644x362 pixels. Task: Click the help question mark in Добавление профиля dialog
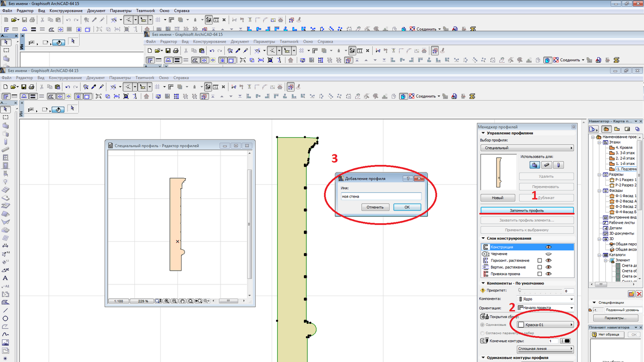pos(408,178)
